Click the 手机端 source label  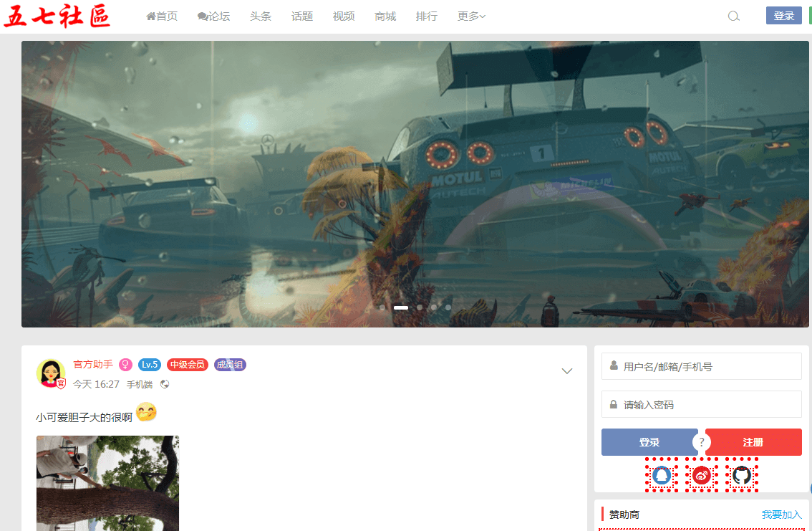(x=140, y=384)
